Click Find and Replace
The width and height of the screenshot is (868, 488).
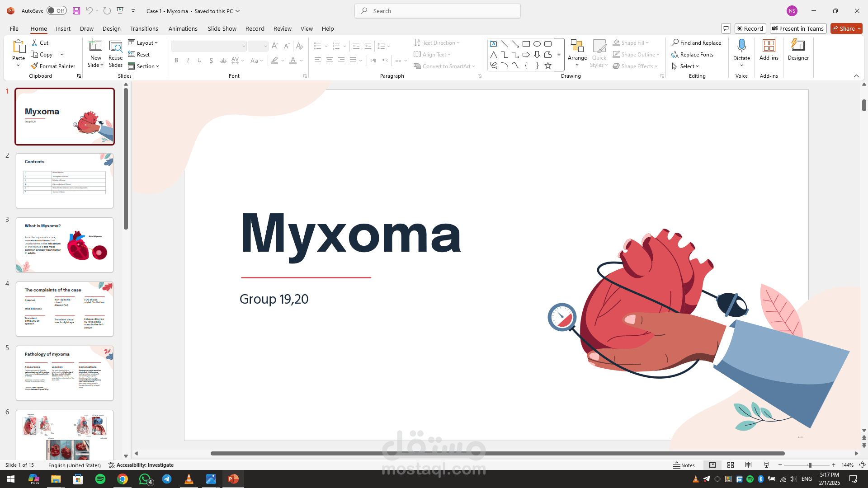[696, 43]
